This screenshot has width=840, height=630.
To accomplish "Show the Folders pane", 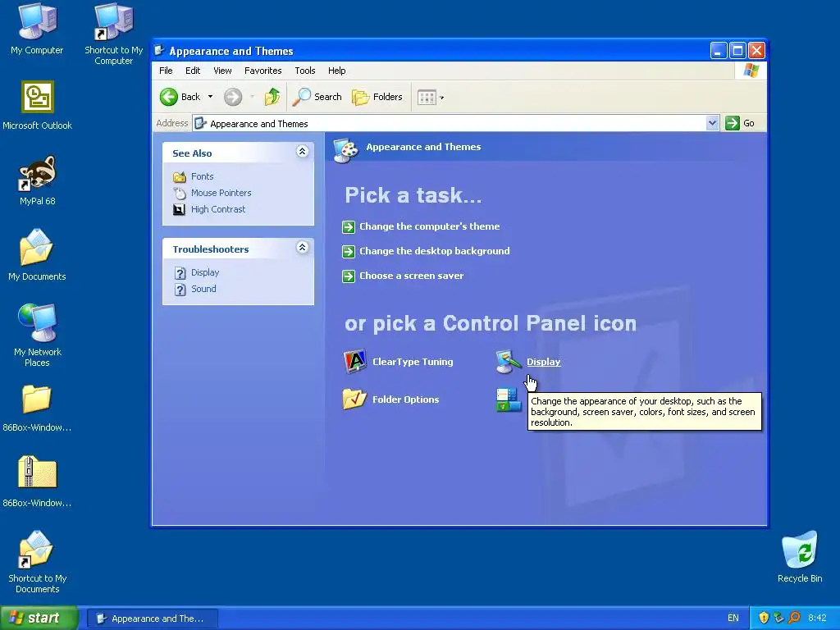I will coord(377,97).
